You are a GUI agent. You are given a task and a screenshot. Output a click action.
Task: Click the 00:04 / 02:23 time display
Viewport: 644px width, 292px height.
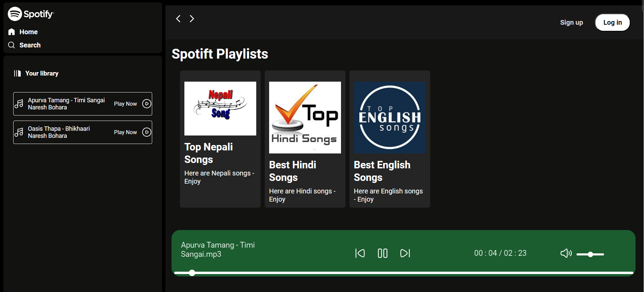[500, 253]
